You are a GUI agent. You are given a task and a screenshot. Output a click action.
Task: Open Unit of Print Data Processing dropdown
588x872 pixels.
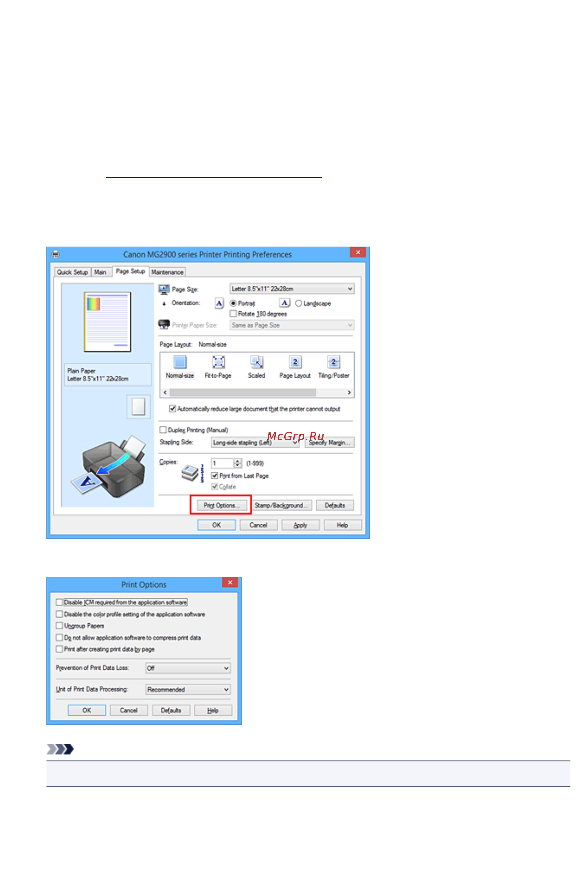tap(188, 689)
